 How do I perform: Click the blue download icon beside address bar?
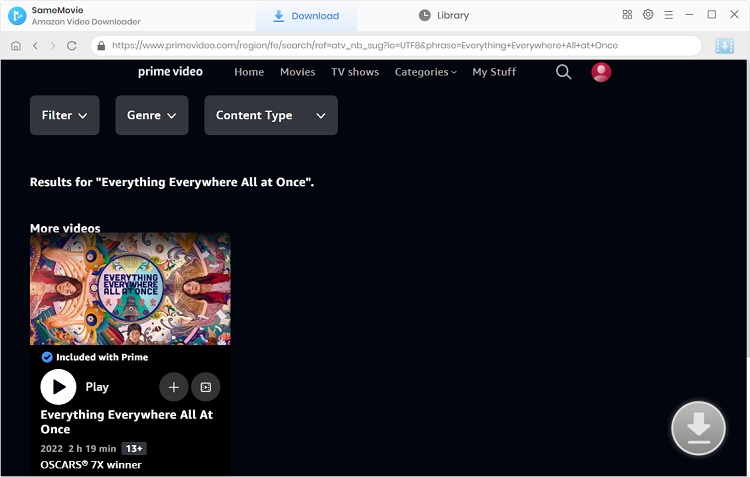click(724, 46)
